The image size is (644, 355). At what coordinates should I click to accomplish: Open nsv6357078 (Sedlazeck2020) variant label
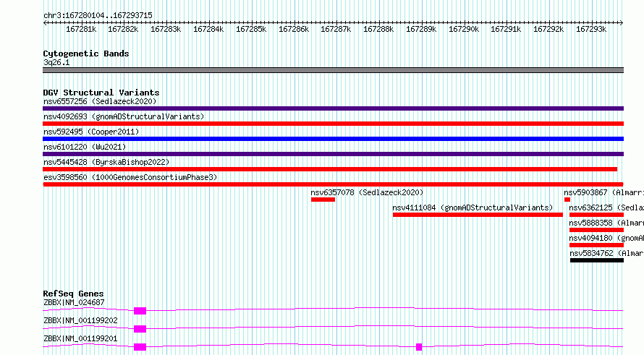point(367,192)
